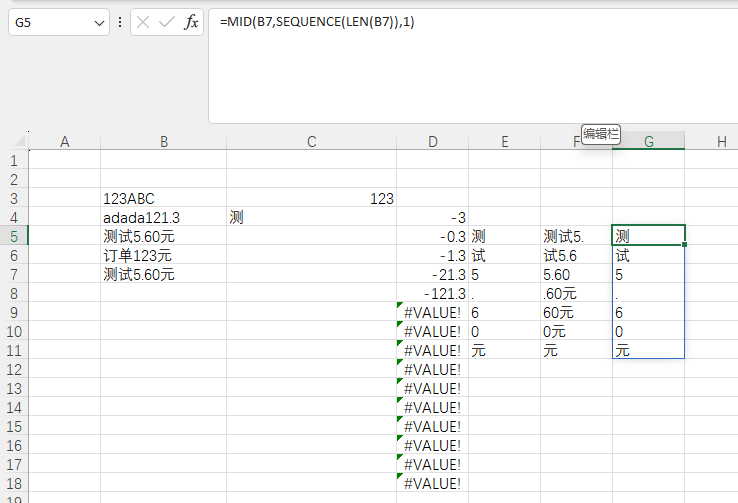The height and width of the screenshot is (503, 738).
Task: Select column E header
Action: pos(505,141)
